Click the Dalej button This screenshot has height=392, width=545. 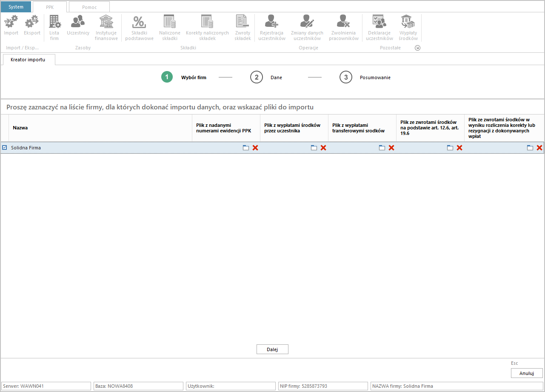[x=272, y=349]
